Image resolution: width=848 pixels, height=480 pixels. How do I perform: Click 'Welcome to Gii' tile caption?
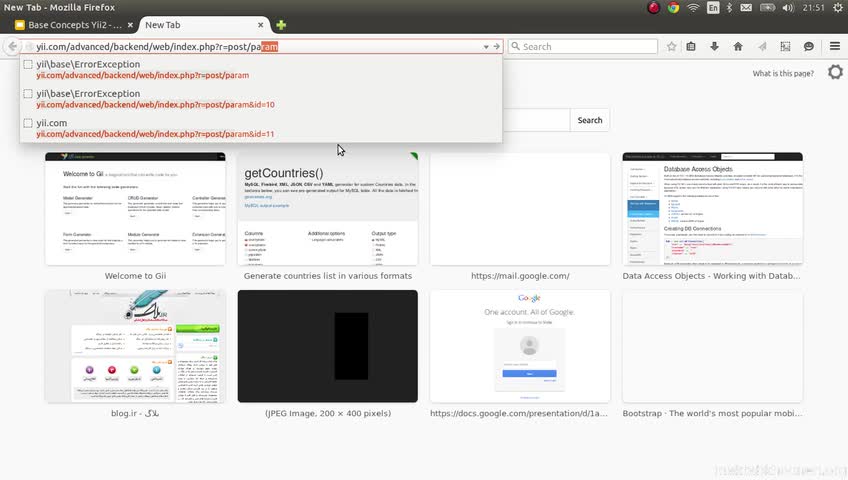[135, 276]
